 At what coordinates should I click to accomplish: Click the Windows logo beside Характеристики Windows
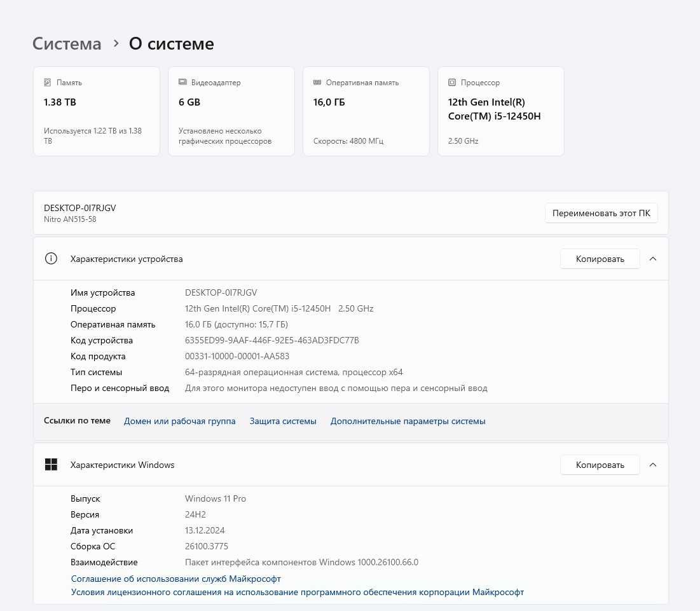click(51, 464)
